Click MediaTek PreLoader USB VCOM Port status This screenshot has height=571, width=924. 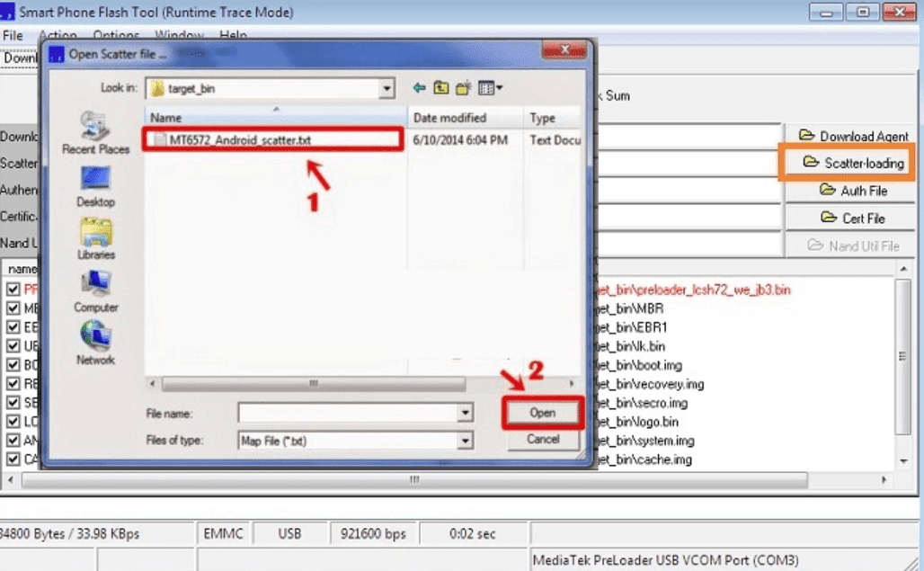point(665,560)
